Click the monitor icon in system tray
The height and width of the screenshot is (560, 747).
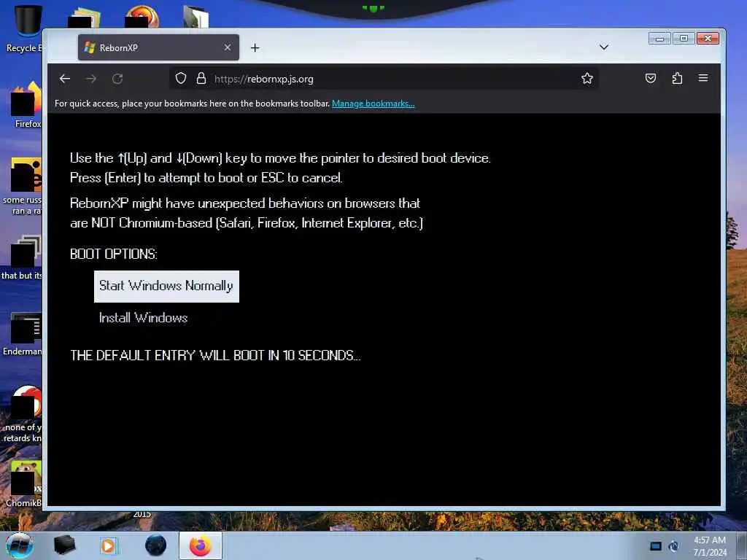pos(656,546)
